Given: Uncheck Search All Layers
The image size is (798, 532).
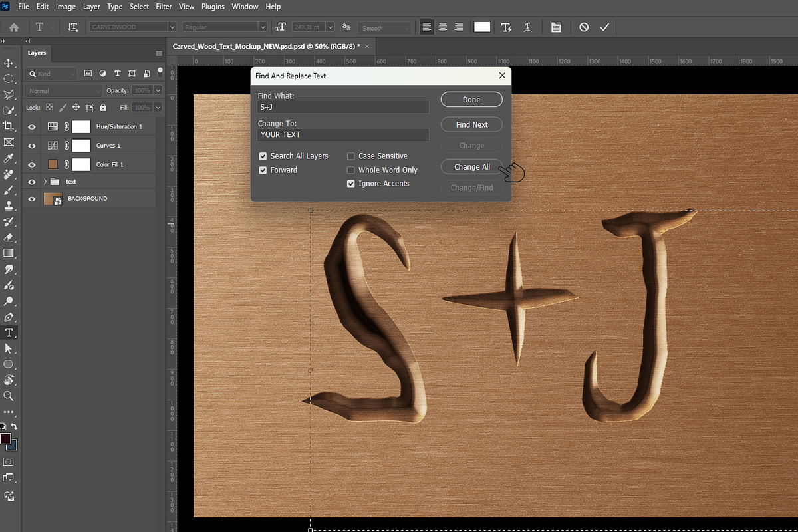Looking at the screenshot, I should (x=263, y=156).
